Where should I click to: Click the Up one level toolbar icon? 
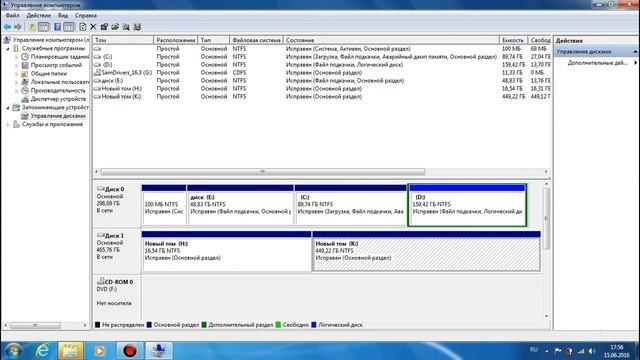(32, 27)
